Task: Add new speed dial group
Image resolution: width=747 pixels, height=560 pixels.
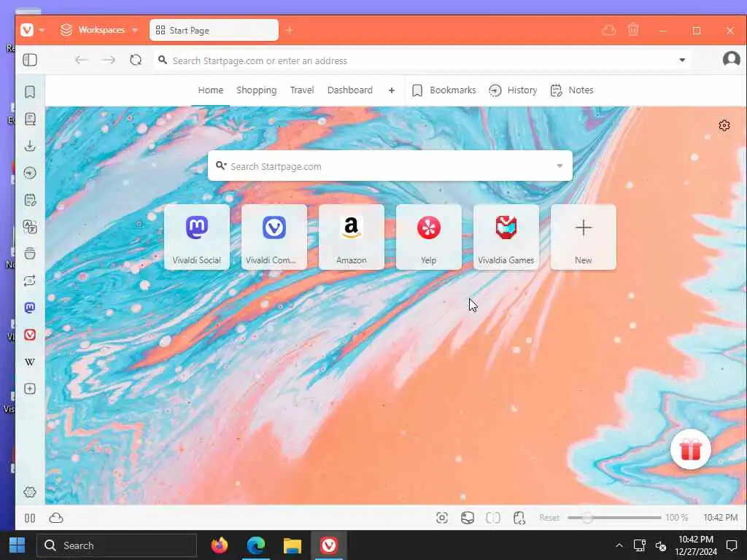Action: (392, 90)
